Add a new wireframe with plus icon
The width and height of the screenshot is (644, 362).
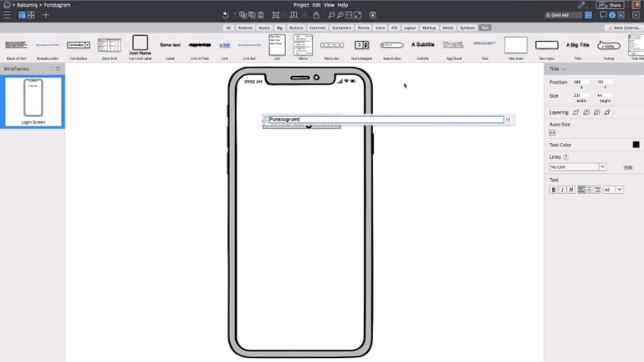46,15
